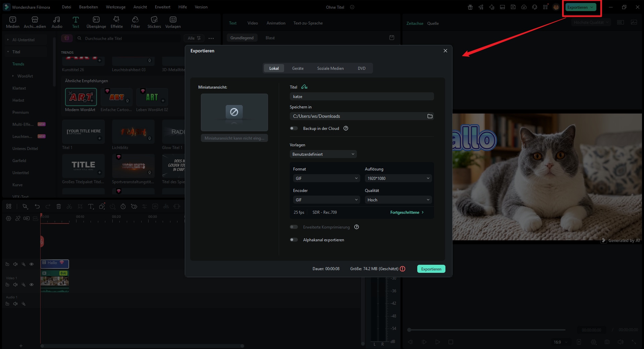Screen dimensions: 644x349
Task: Open the 16:9 aspect ratio dropdown
Action: pos(560,342)
